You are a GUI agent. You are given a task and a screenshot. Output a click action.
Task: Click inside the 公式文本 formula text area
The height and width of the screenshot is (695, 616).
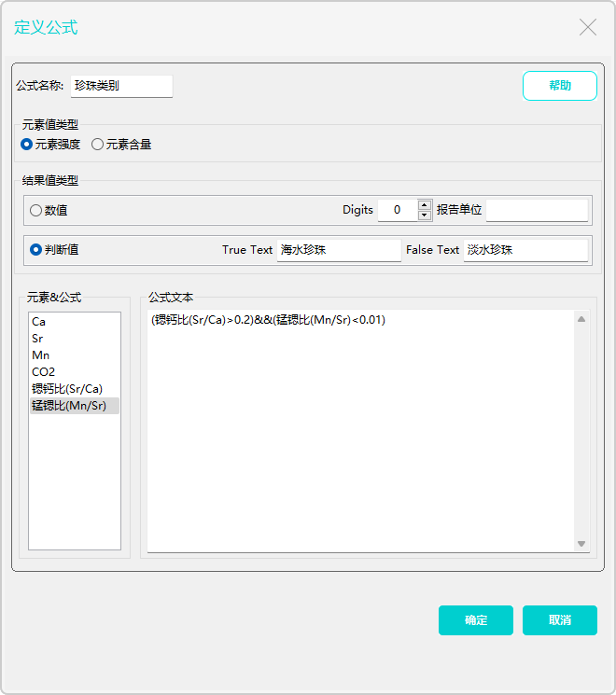pyautogui.click(x=360, y=431)
